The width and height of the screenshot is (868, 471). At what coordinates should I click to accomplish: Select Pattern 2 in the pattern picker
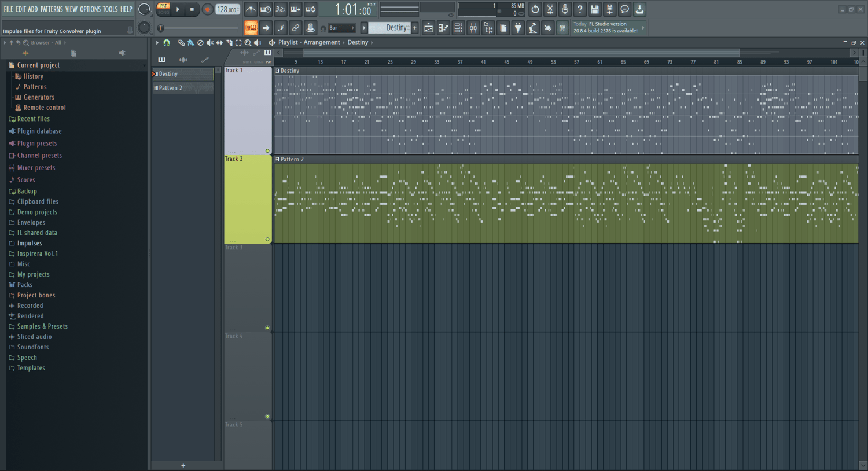pos(183,88)
